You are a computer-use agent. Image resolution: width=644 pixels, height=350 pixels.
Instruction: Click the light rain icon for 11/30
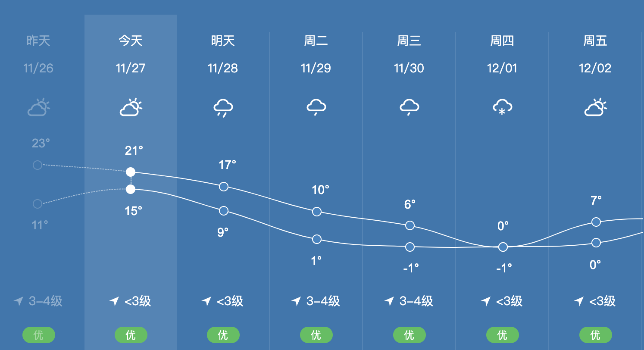coord(410,107)
